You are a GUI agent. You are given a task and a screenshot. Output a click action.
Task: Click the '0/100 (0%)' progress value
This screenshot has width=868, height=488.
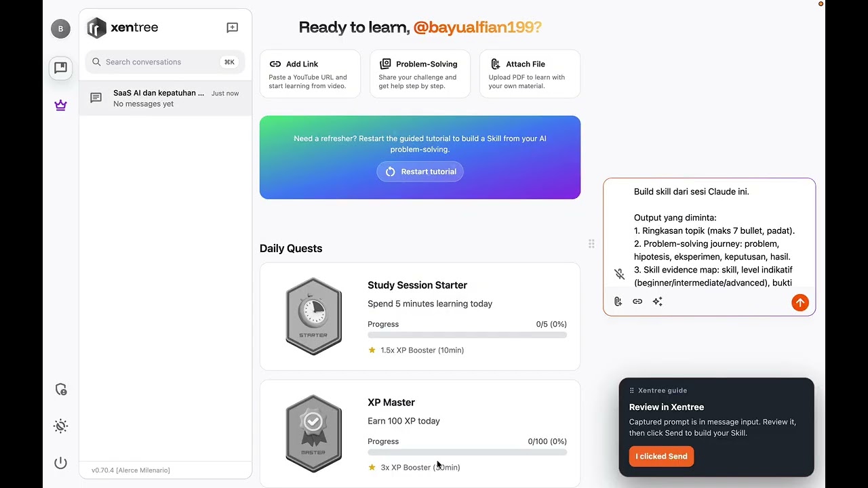point(547,441)
